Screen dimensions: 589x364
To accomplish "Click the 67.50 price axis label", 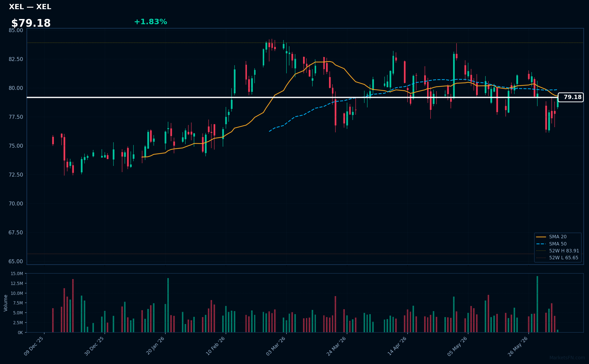I will click(16, 233).
